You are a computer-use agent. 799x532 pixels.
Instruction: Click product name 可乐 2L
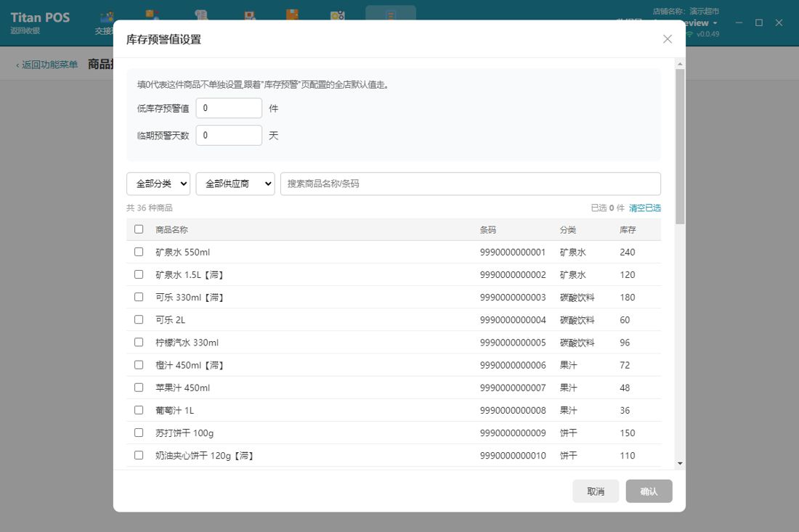click(x=170, y=320)
